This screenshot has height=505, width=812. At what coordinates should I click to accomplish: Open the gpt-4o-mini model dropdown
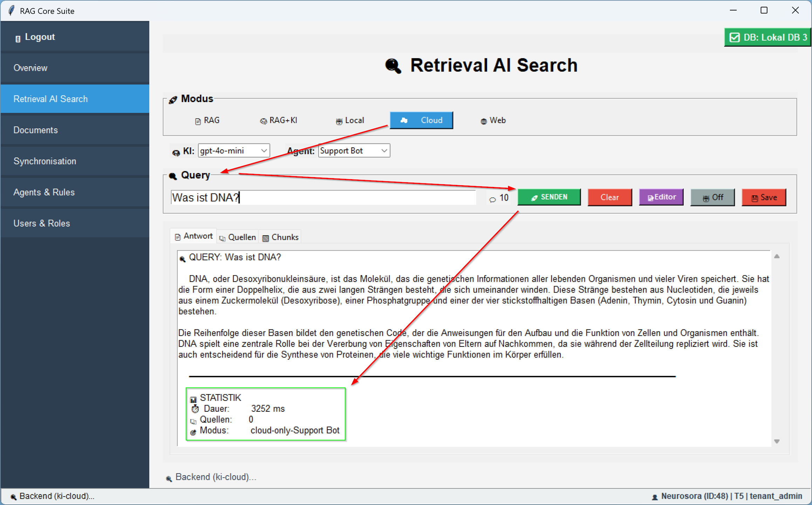pyautogui.click(x=233, y=151)
